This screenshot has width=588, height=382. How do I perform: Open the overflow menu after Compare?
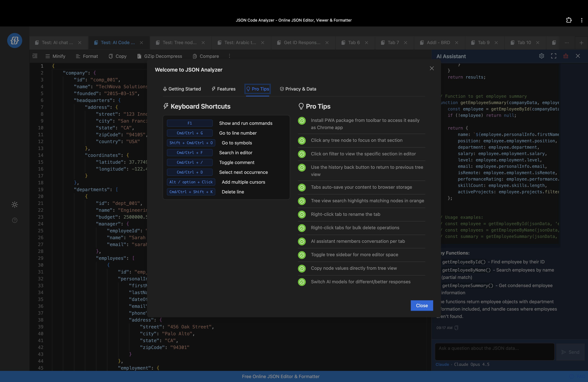point(229,56)
